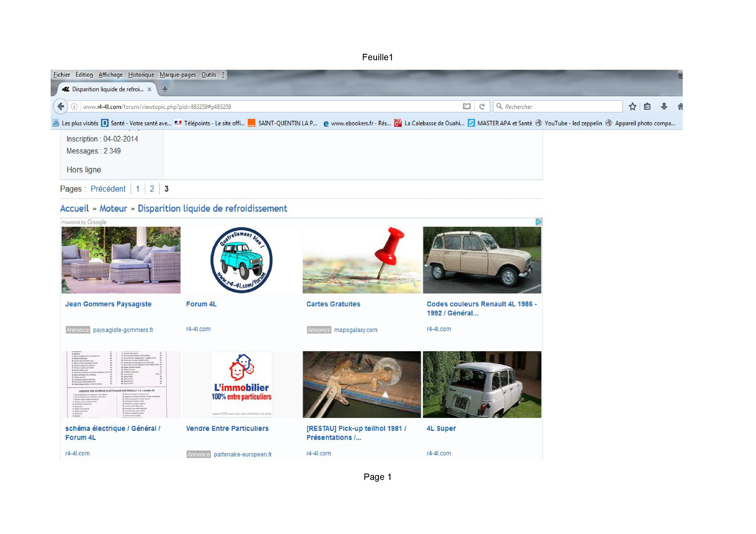Open the Marque-pages menu
The width and height of the screenshot is (756, 534).
(178, 75)
